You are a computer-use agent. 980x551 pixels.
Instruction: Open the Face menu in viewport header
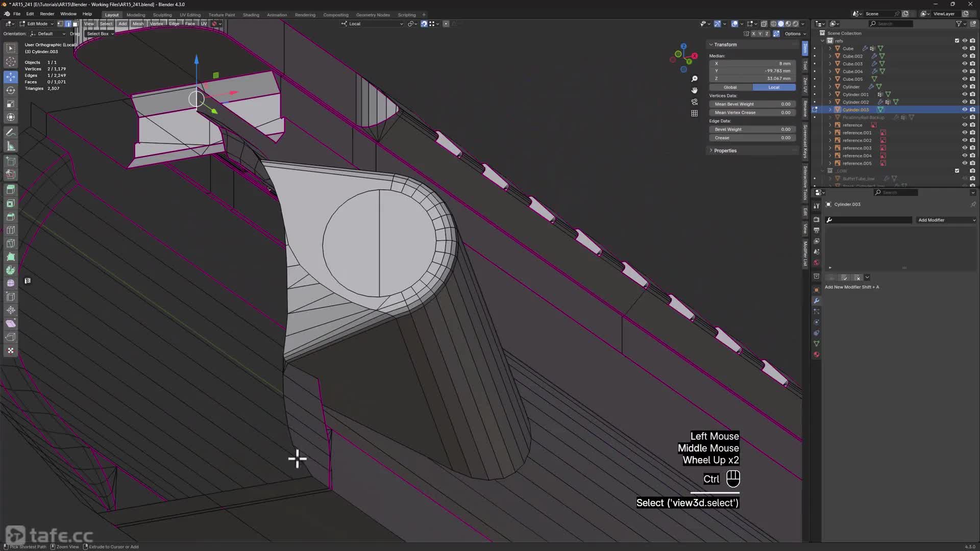(190, 24)
